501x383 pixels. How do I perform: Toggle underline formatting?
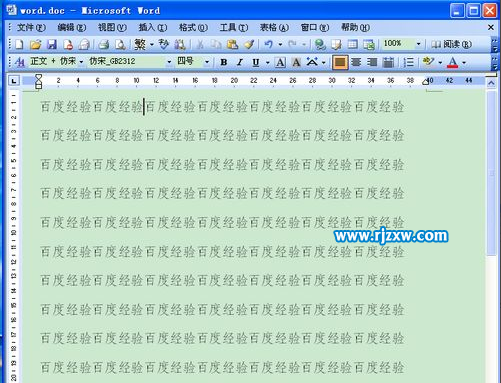pos(256,62)
